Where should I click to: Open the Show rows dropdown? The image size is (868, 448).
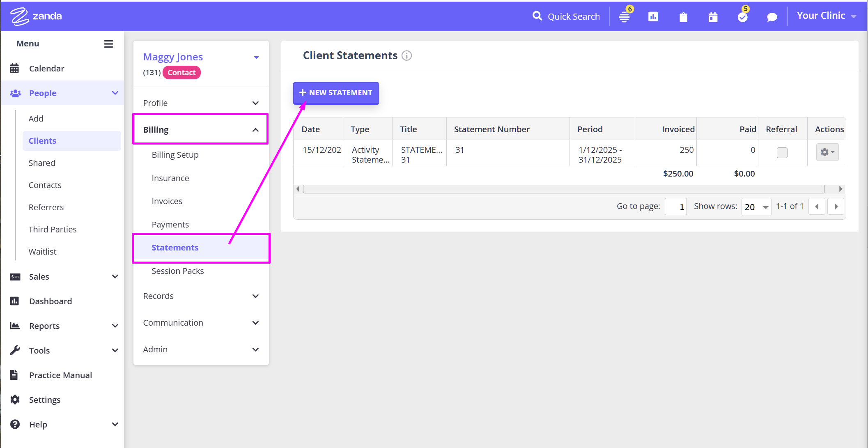[756, 207]
